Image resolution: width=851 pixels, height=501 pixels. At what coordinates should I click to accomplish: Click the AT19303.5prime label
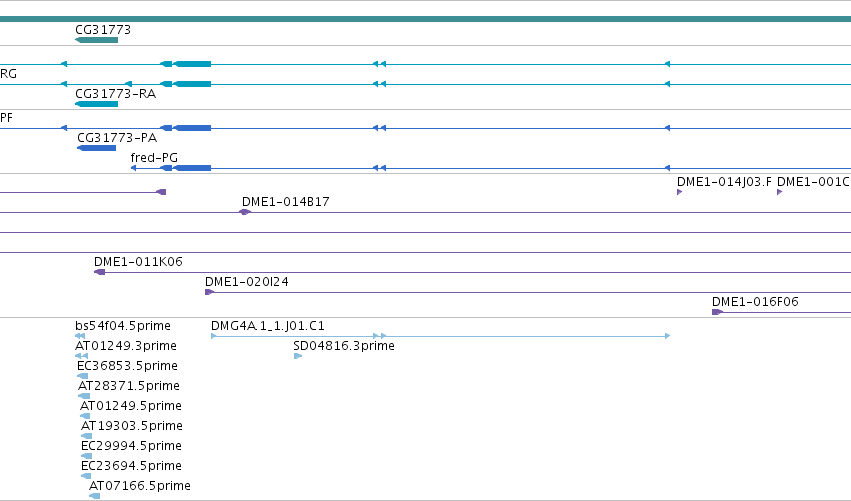coord(132,427)
